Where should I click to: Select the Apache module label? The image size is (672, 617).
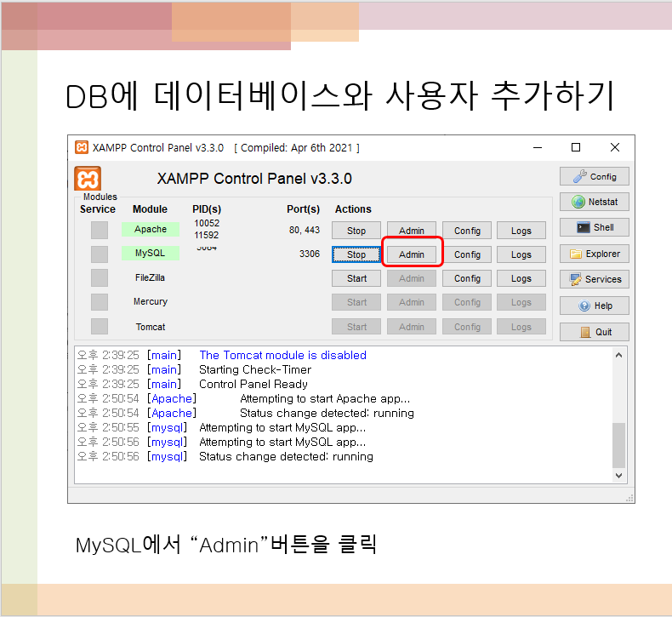point(151,229)
